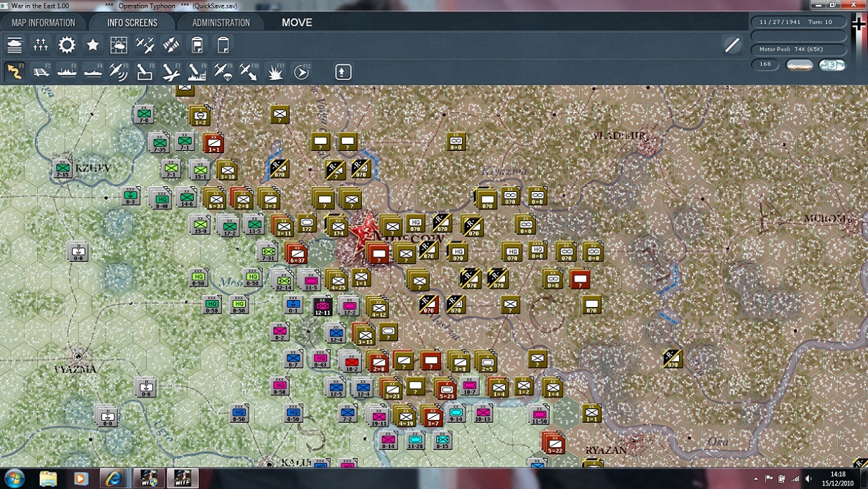This screenshot has width=868, height=489.
Task: Click the ground condition snowy terrain indicator
Action: point(800,65)
